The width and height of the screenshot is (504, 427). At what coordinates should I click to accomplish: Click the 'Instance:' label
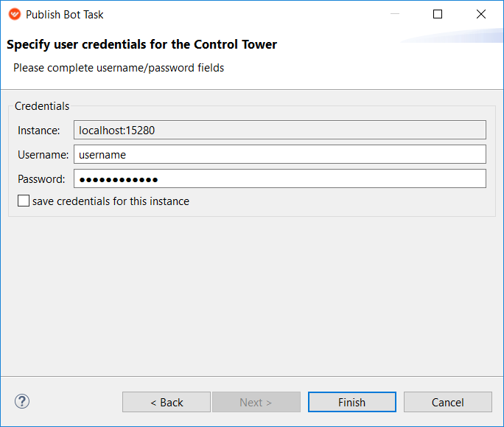[x=38, y=131]
